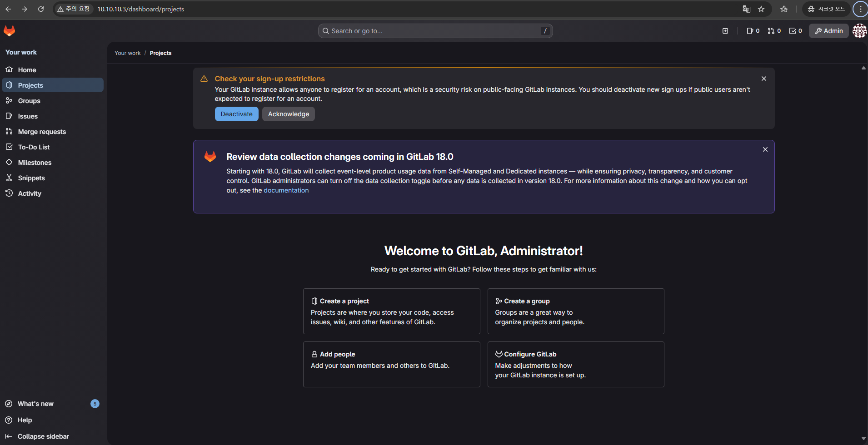Go forward with browser forward arrow
This screenshot has height=445, width=868.
(25, 9)
